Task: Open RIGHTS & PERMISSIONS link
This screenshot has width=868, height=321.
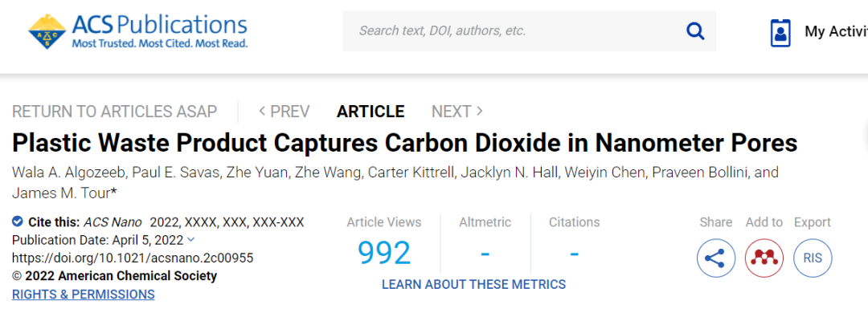Action: [x=84, y=295]
